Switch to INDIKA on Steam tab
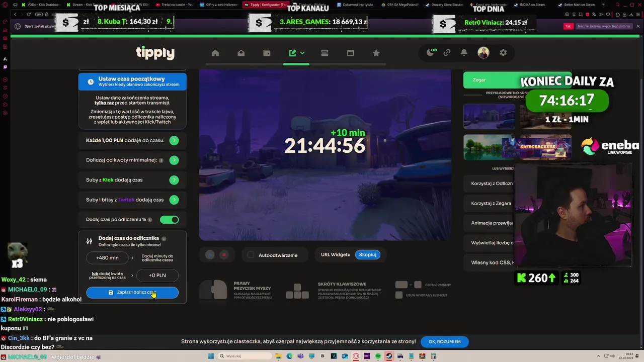Viewport: 644px width, 362px height. pos(533,5)
